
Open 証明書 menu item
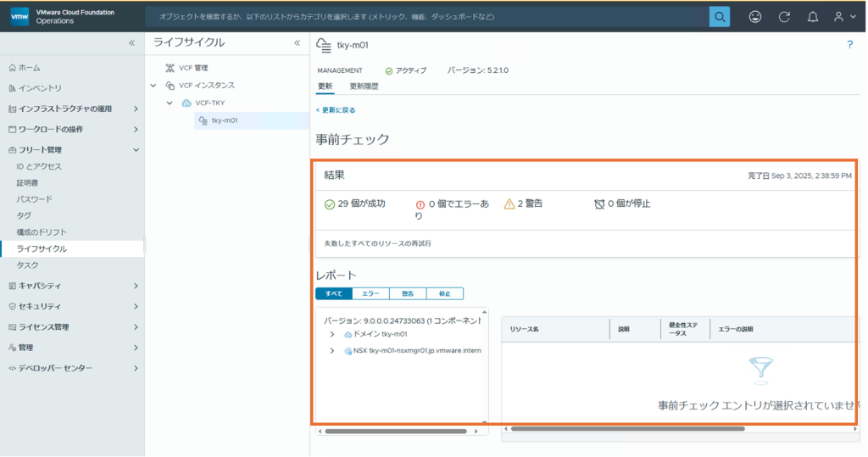[27, 183]
